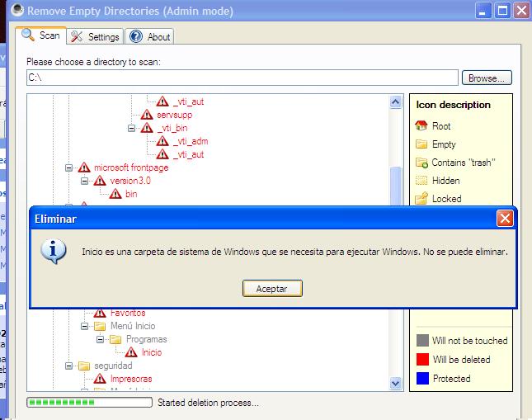Click the warning icon beside servsupp

click(147, 115)
